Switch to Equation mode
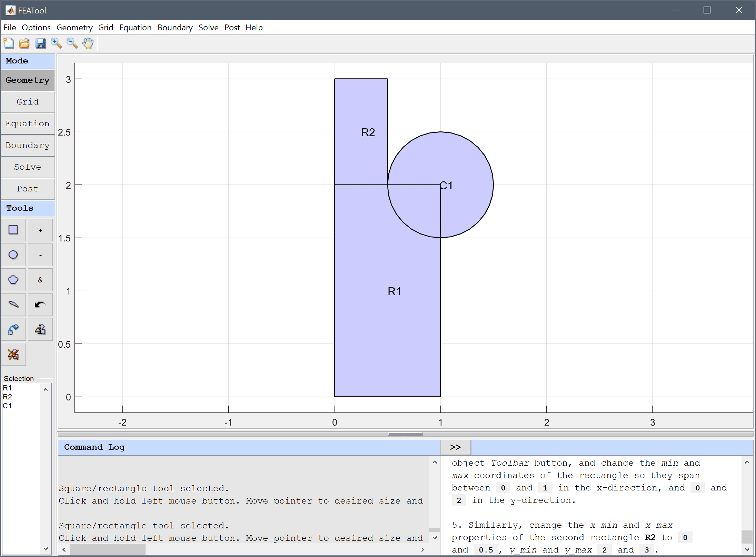The height and width of the screenshot is (557, 756). click(x=28, y=123)
